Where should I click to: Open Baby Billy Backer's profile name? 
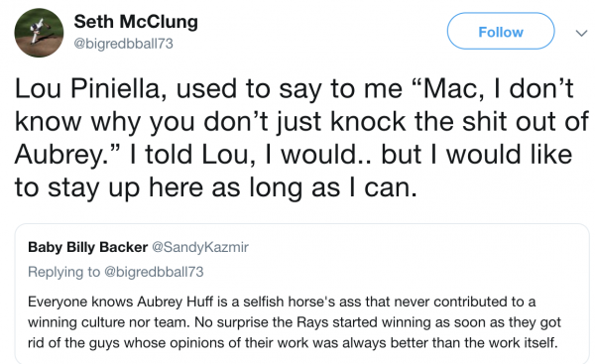87,247
